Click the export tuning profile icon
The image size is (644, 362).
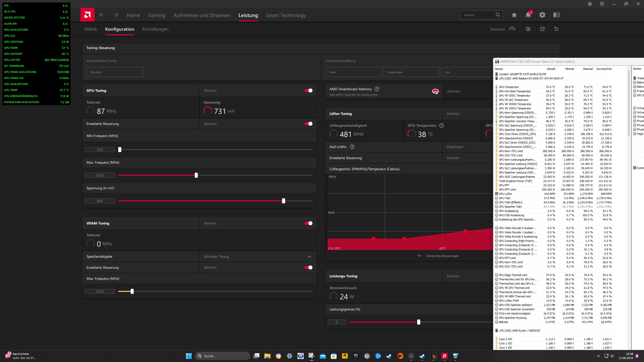click(542, 29)
